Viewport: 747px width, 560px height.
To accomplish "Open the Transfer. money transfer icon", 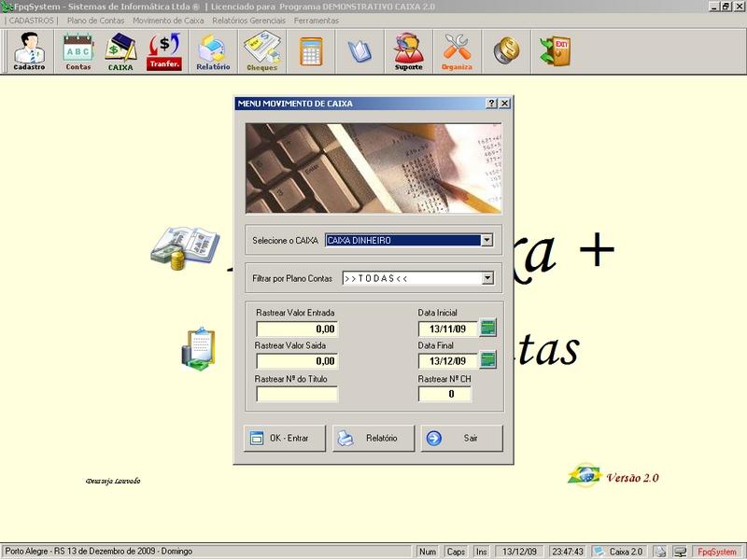I will click(164, 51).
